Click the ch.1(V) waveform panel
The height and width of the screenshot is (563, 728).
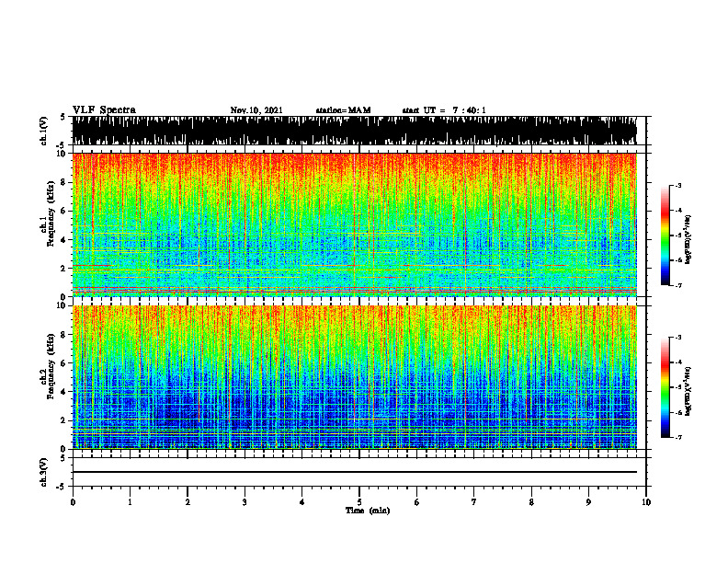pos(354,131)
